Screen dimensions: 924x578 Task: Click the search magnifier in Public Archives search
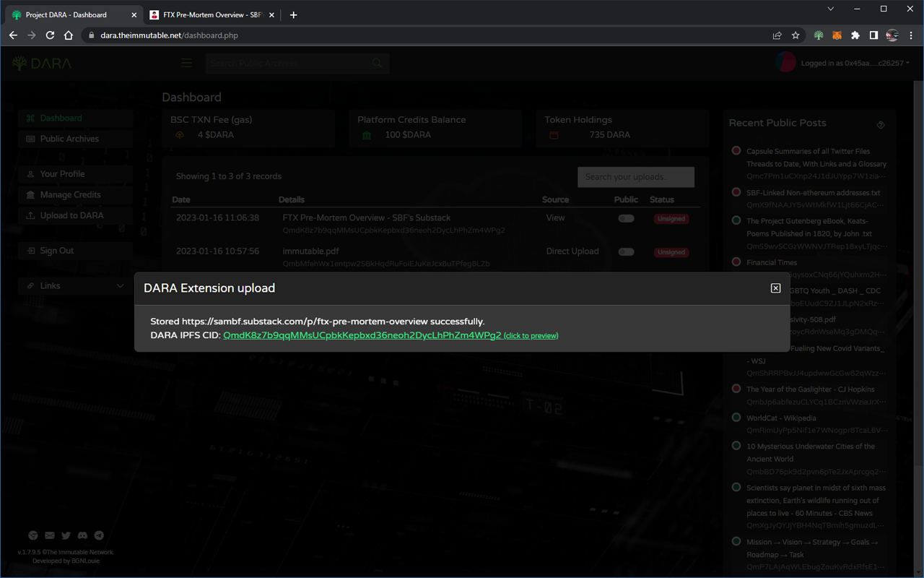point(377,64)
